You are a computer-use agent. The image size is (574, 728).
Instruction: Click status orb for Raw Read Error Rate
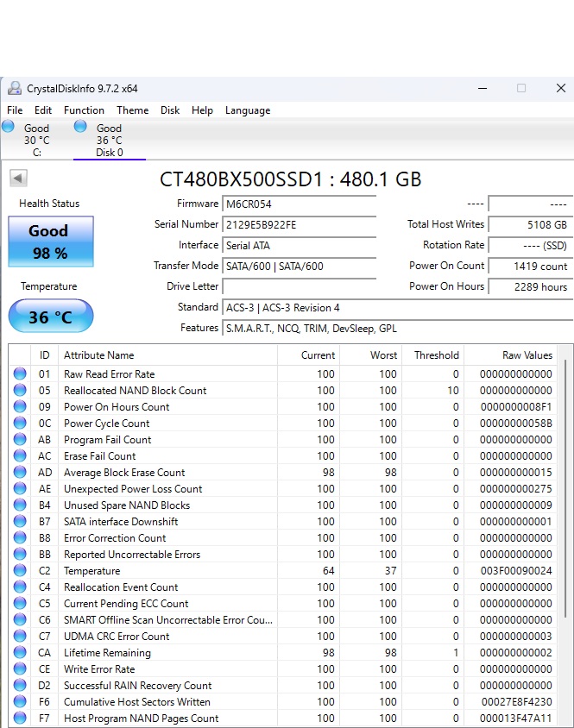pos(20,374)
